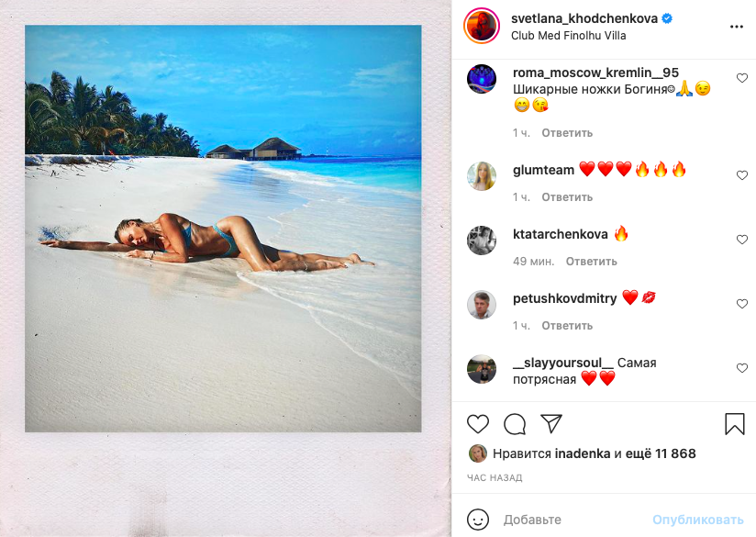Like glumteam's comment
756x537 pixels.
coord(742,175)
